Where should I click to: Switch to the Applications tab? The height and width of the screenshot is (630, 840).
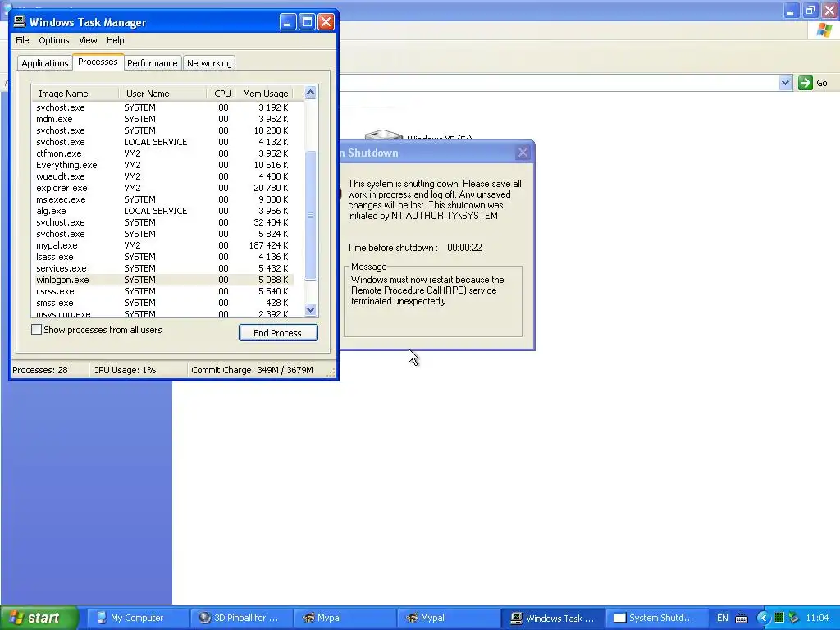45,62
